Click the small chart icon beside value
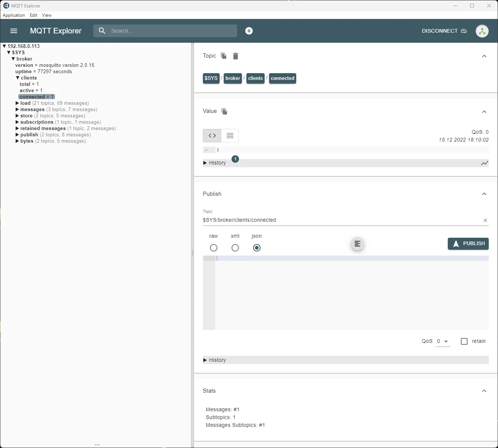This screenshot has width=498, height=448. (x=206, y=150)
